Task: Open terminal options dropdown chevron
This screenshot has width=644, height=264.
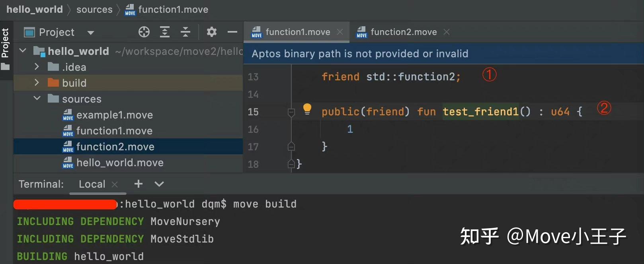Action: coord(159,184)
